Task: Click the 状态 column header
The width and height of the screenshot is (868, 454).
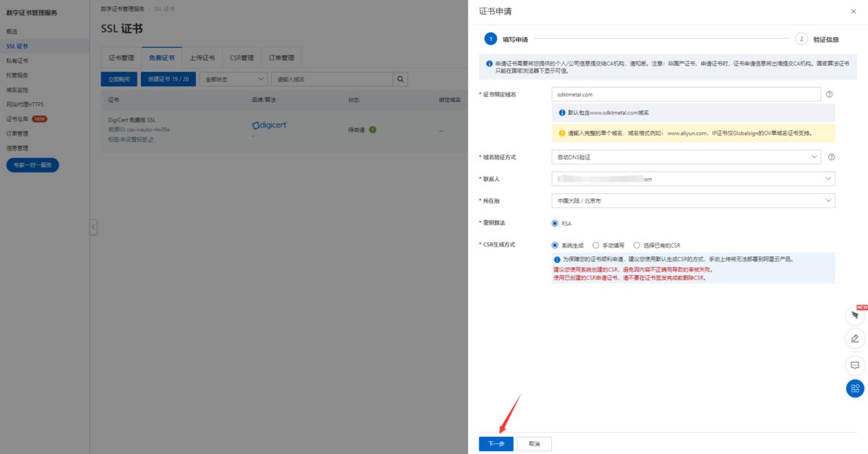Action: [x=354, y=100]
